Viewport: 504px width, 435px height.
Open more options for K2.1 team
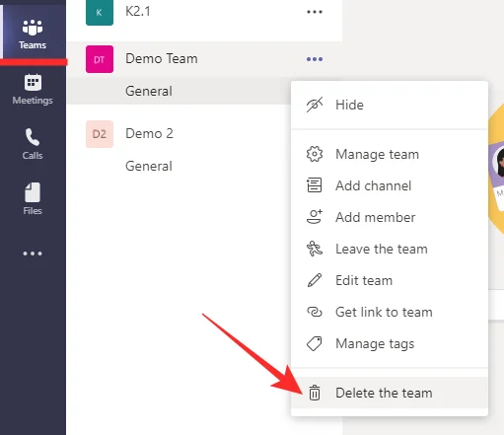[x=315, y=12]
